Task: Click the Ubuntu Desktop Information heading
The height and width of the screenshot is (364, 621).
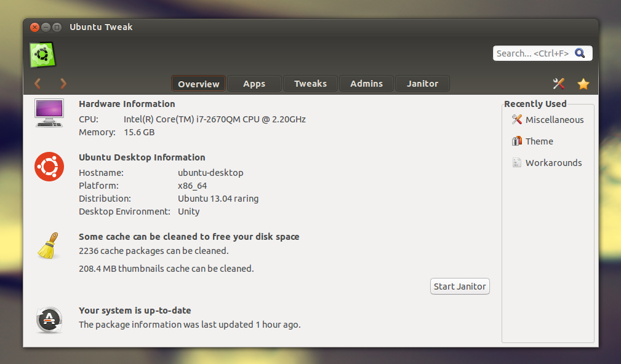Action: (142, 157)
